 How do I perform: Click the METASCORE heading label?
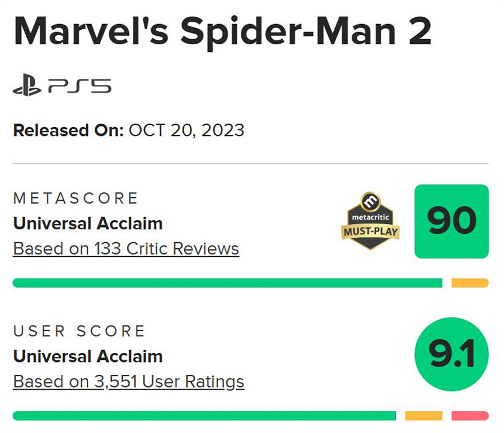76,198
